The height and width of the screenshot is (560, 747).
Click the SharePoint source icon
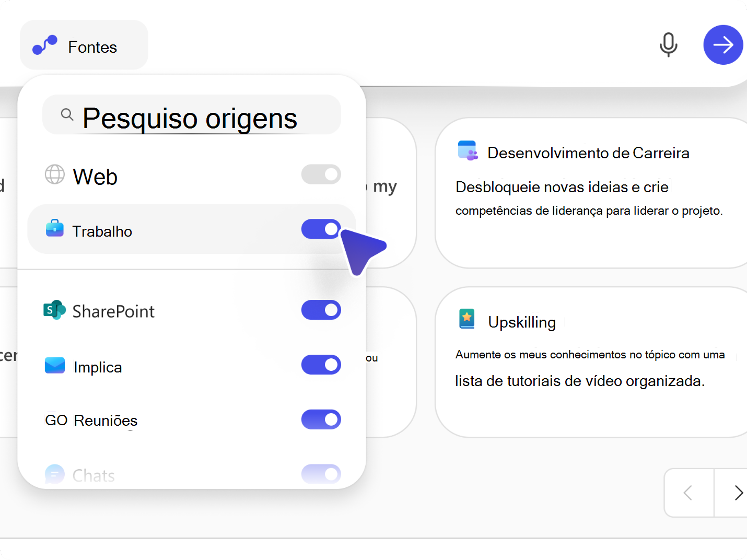point(53,310)
